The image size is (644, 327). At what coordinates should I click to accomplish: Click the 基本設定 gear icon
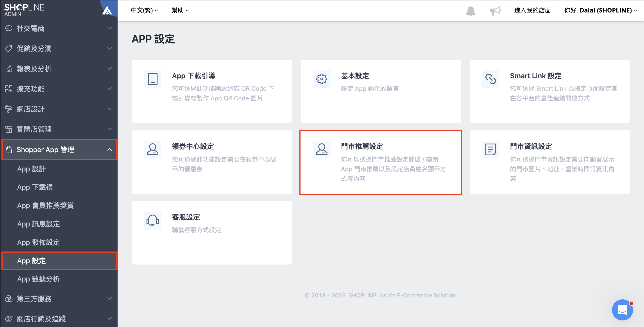click(x=322, y=79)
